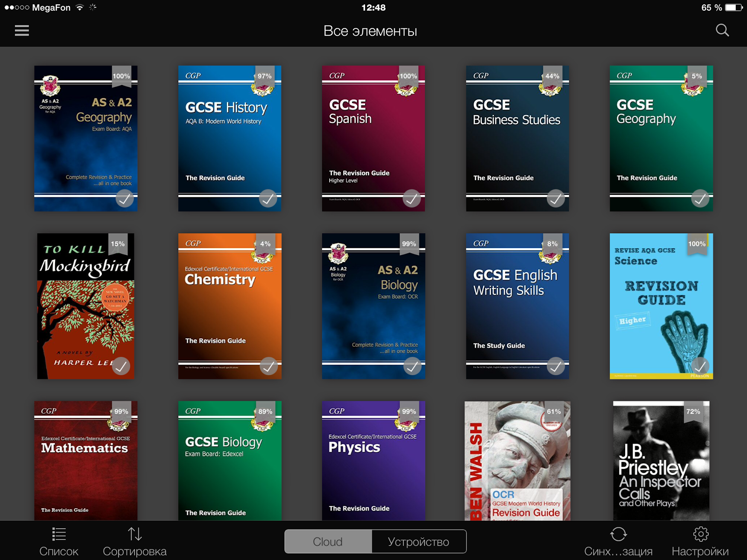
Task: Tap the checkmark on Revise AQA GCSE Science
Action: pos(700,367)
